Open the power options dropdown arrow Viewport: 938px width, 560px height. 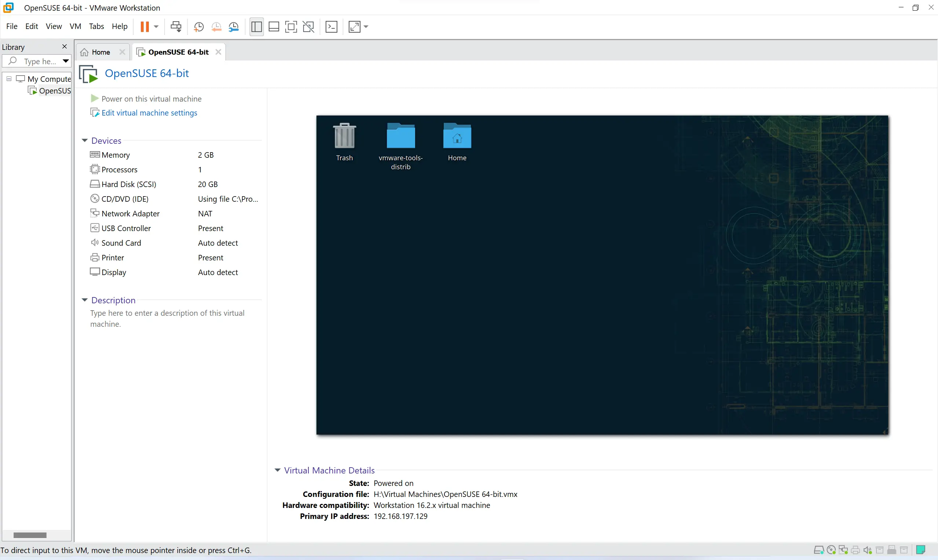156,26
